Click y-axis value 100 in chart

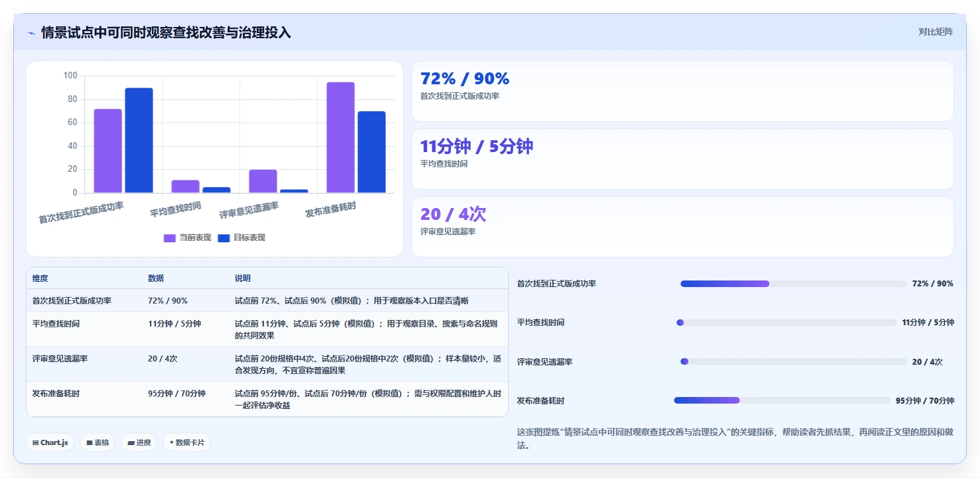[70, 76]
